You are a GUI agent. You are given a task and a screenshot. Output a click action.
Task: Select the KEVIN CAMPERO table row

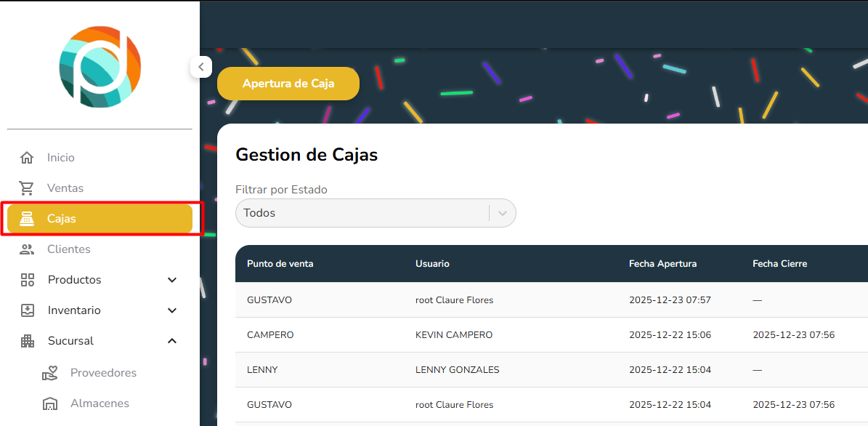[x=454, y=335]
